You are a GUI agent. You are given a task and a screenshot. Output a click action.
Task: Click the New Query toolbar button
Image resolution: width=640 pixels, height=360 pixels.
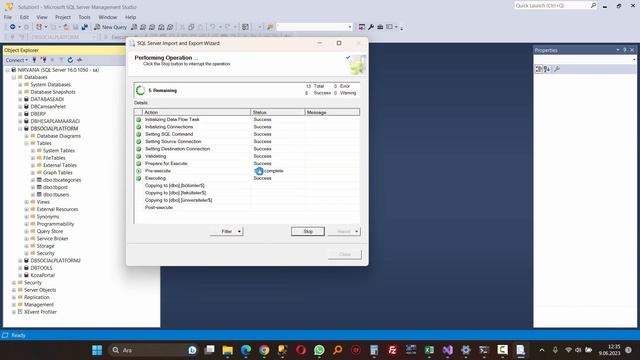click(x=111, y=27)
